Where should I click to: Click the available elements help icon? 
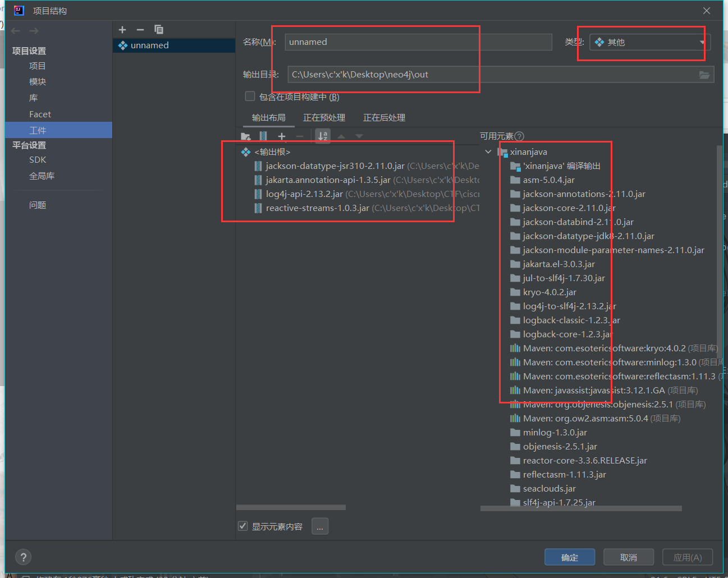point(519,136)
